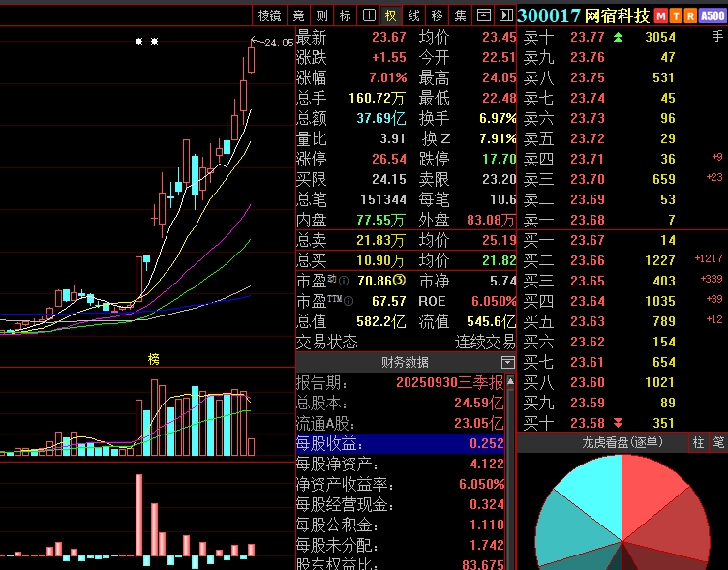Click the 涨幅 value 7.01%
This screenshot has width=728, height=570.
point(387,77)
